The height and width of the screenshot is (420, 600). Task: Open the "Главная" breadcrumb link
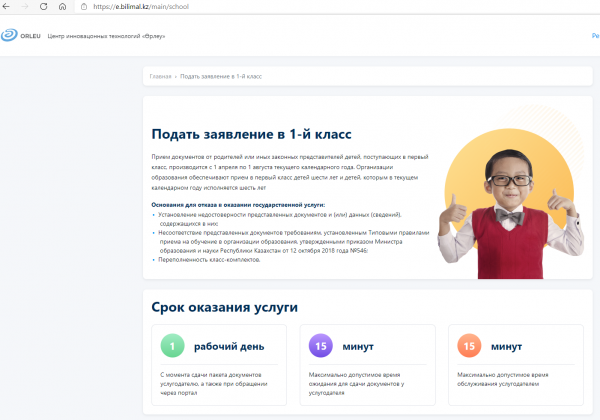[160, 76]
